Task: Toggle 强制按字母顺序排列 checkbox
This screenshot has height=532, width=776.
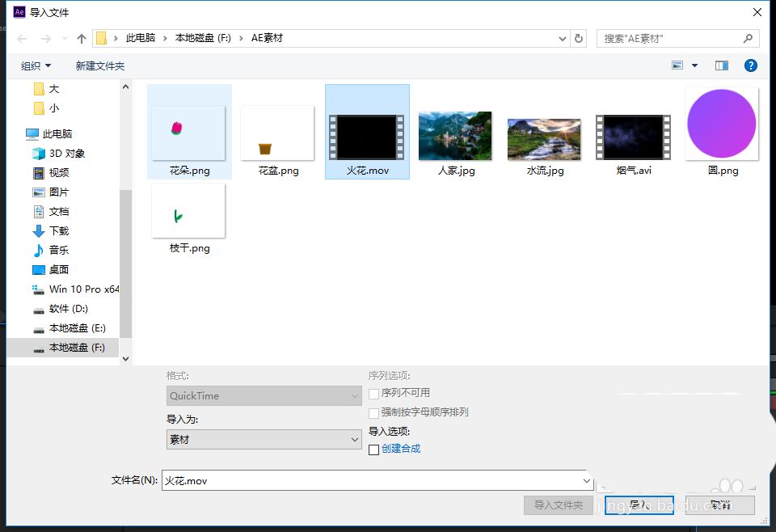Action: (374, 412)
